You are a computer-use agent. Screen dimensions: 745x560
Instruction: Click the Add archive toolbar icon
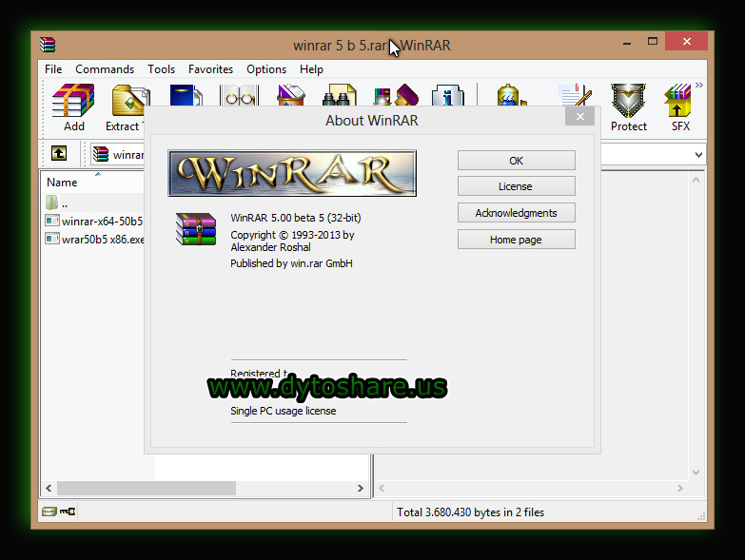point(73,106)
